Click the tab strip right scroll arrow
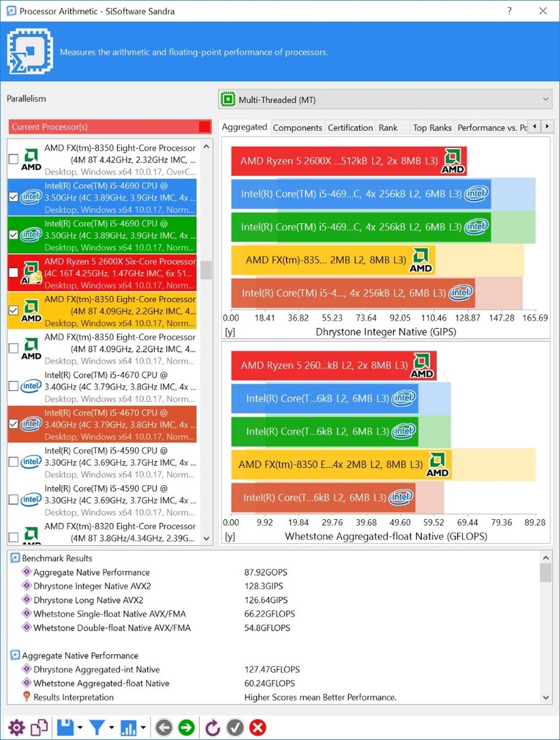 547,126
